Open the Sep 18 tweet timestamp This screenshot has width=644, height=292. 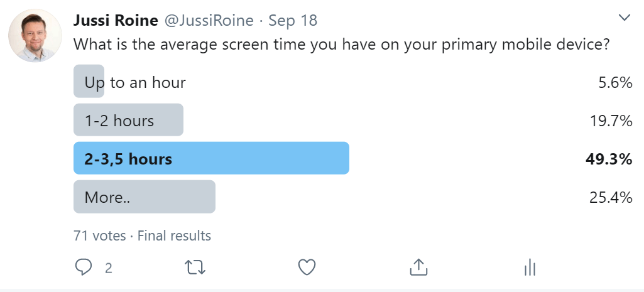click(x=293, y=21)
